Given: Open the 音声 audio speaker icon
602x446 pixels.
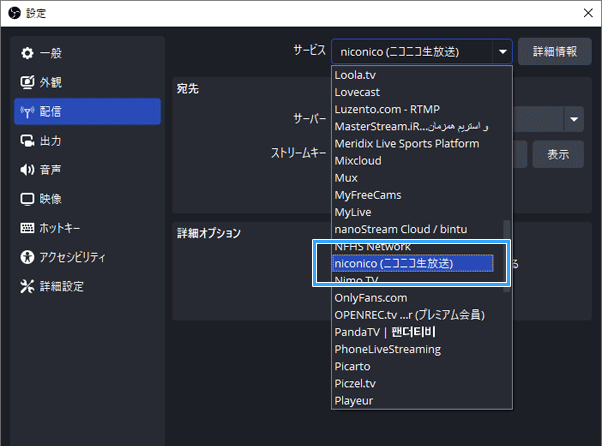Looking at the screenshot, I should 27,170.
